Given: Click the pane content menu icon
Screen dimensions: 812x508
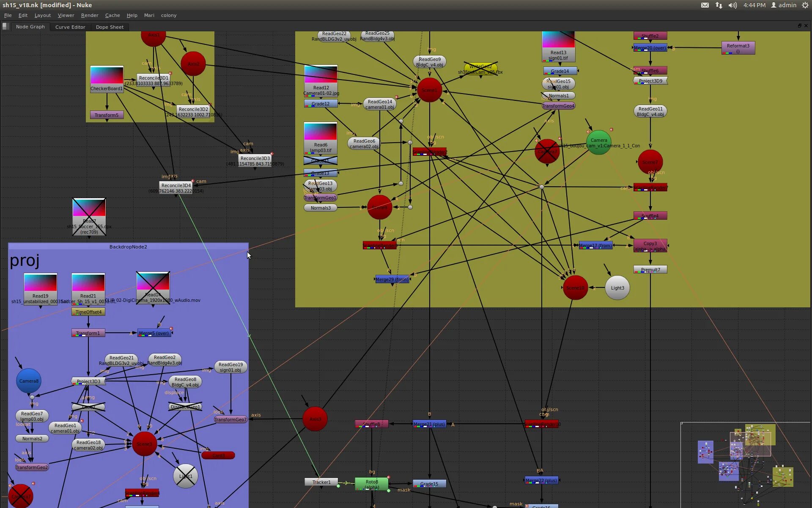Looking at the screenshot, I should point(5,26).
